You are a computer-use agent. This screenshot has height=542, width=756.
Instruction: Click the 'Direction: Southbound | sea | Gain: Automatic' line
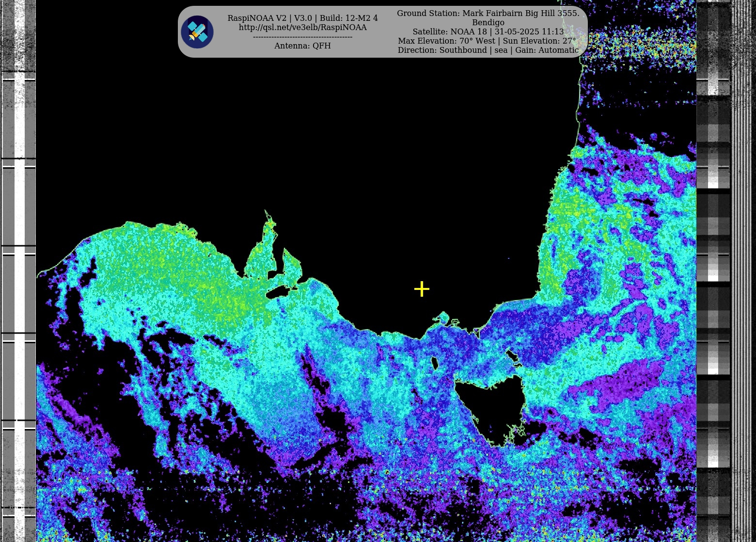coord(488,50)
